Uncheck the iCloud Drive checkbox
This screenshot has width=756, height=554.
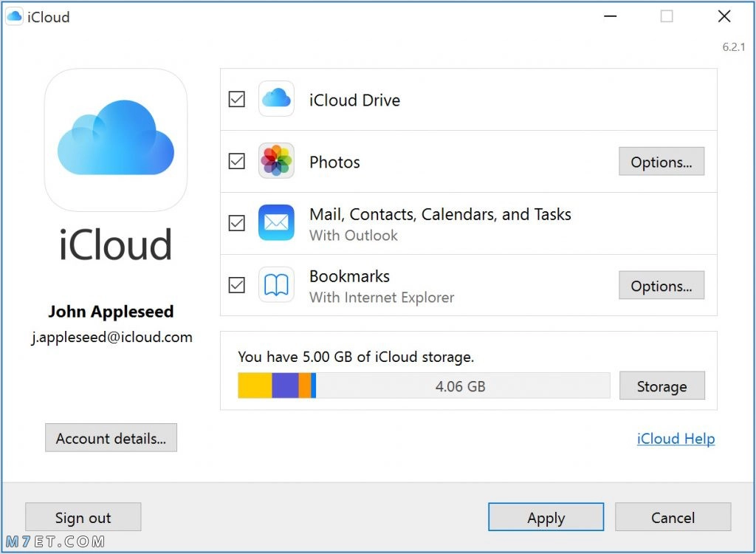237,99
